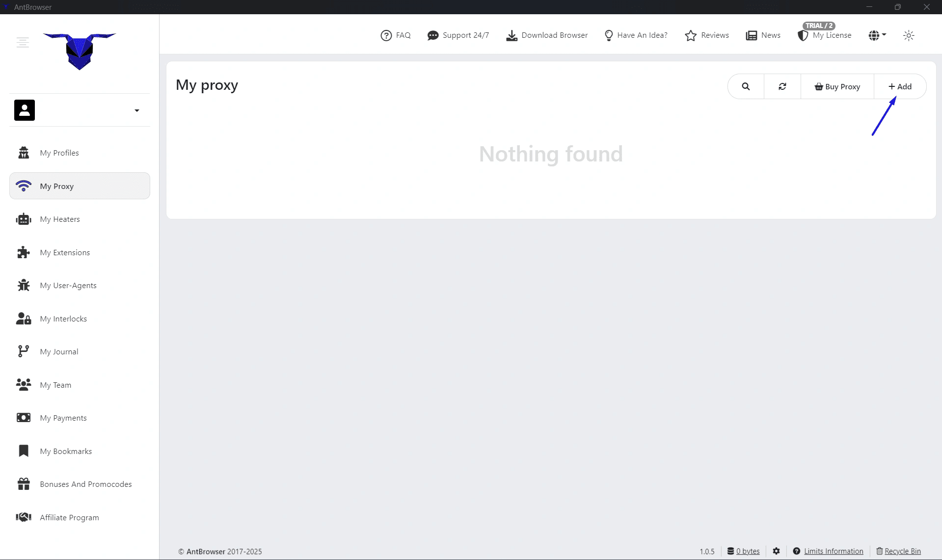The image size is (942, 560).
Task: Go to My Extensions
Action: (x=80, y=252)
